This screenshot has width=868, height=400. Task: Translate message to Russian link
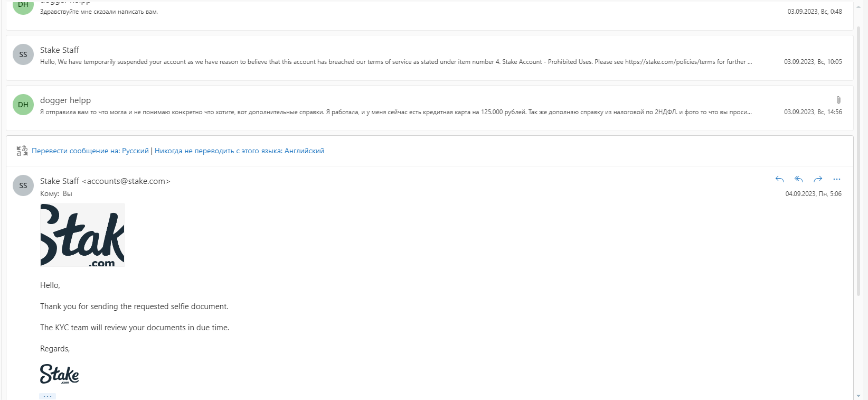tap(90, 151)
